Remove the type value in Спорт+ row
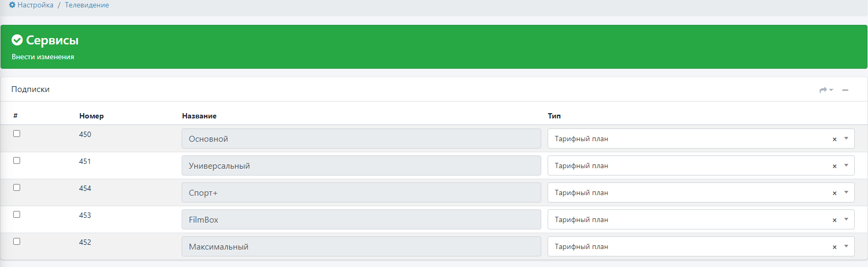The width and height of the screenshot is (868, 267). click(835, 193)
